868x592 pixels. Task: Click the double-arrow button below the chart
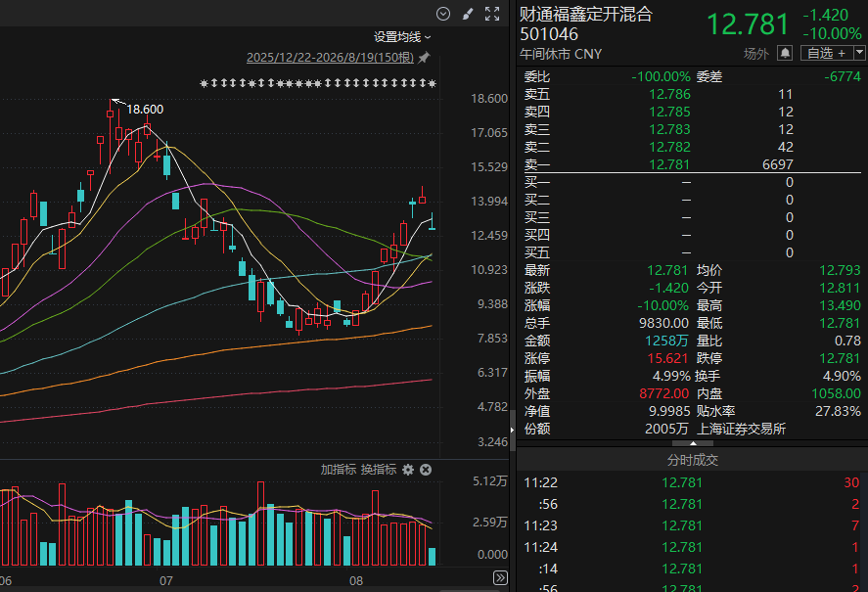pos(500,578)
